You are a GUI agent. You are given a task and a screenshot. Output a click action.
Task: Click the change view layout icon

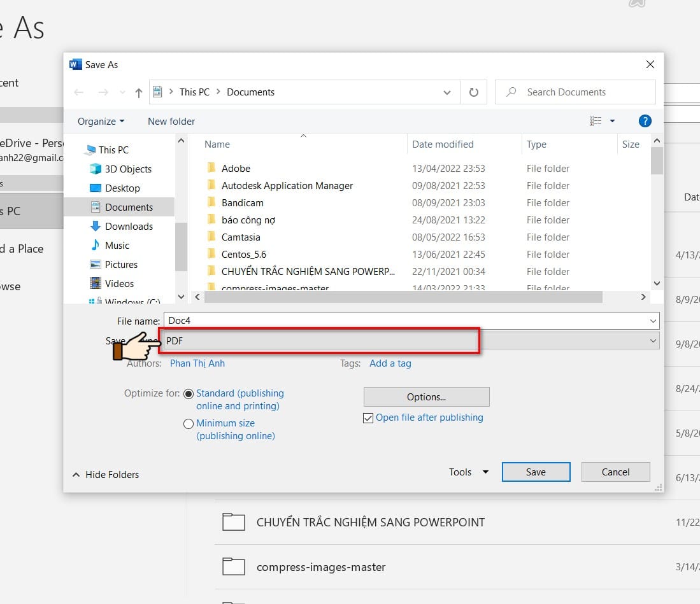pos(596,121)
